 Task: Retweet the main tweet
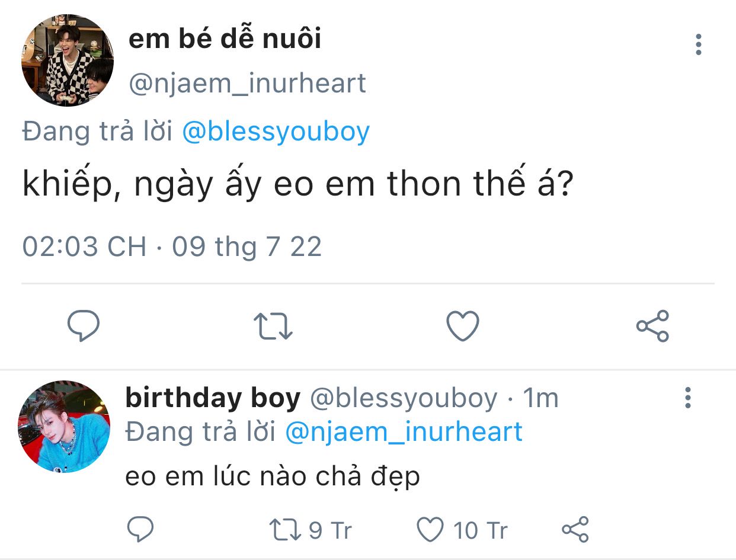coord(273,326)
